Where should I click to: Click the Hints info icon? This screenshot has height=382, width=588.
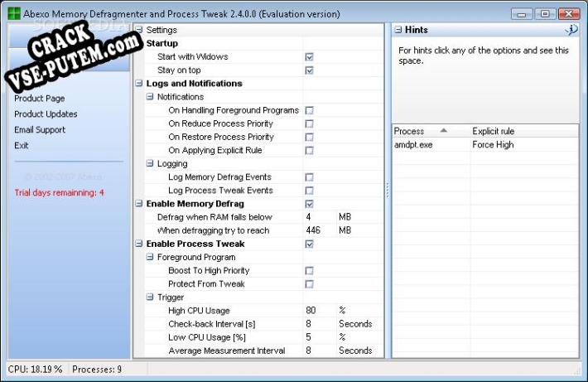tap(571, 30)
